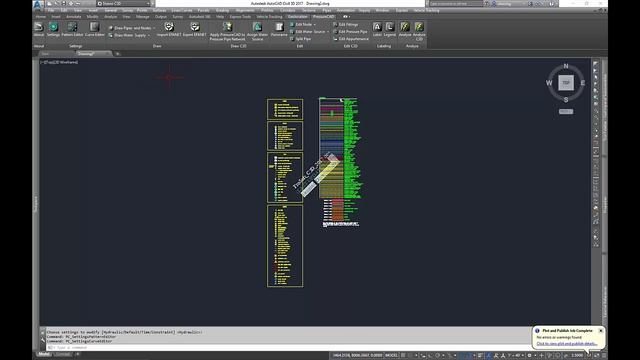
Task: Select the Edit Appurtenance tool
Action: click(351, 39)
